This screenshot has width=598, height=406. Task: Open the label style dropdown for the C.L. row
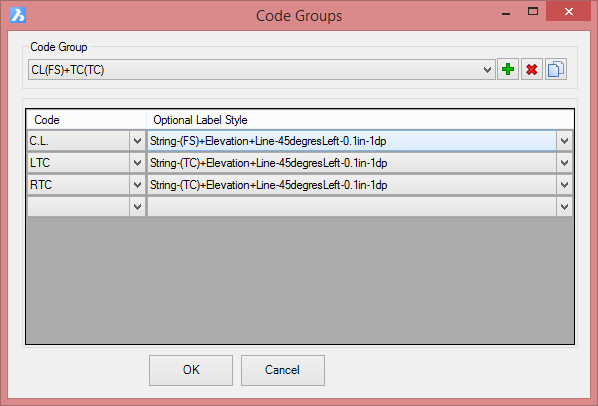(564, 141)
